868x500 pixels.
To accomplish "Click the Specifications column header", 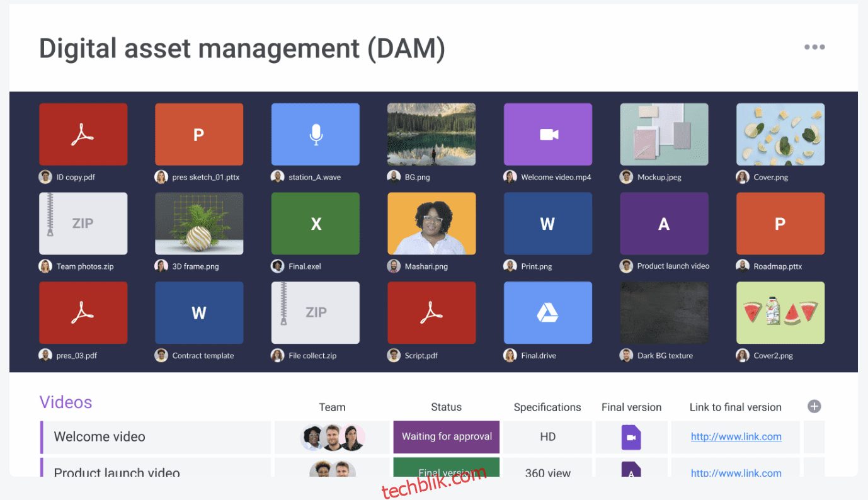I will [x=547, y=407].
